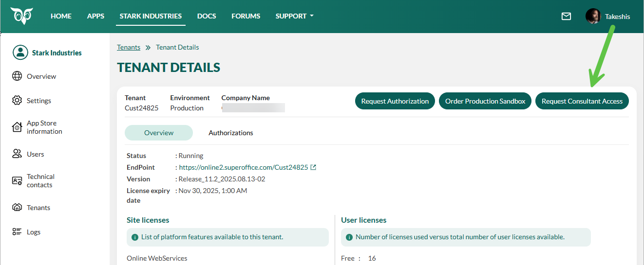The image size is (644, 265).
Task: Open Tenants in the sidebar
Action: coord(38,208)
